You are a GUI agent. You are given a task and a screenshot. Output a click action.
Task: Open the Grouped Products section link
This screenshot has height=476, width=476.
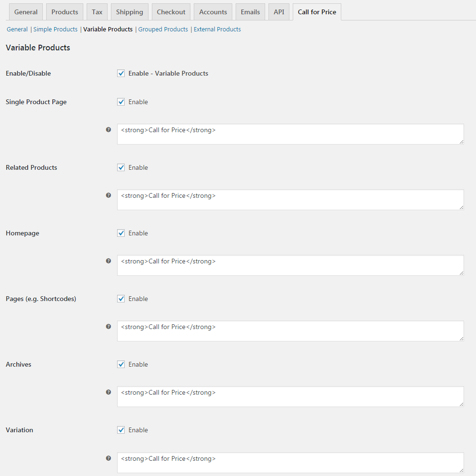point(163,29)
